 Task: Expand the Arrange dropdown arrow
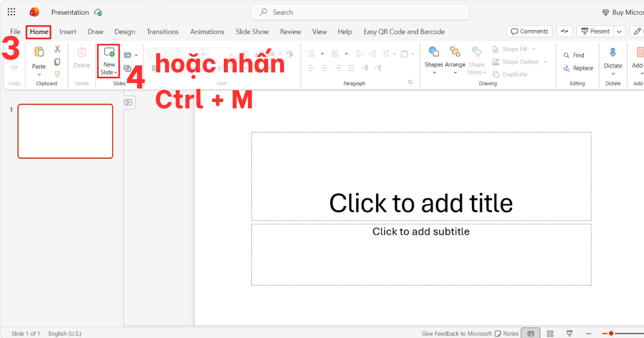click(455, 72)
